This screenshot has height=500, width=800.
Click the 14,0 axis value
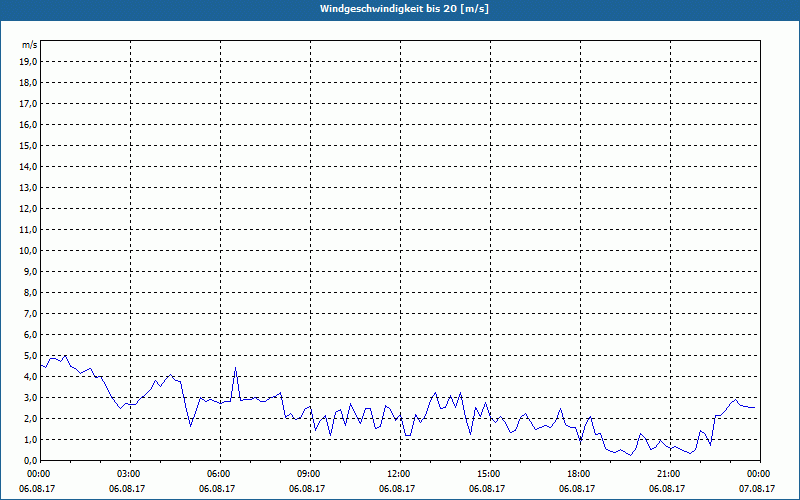[28, 166]
